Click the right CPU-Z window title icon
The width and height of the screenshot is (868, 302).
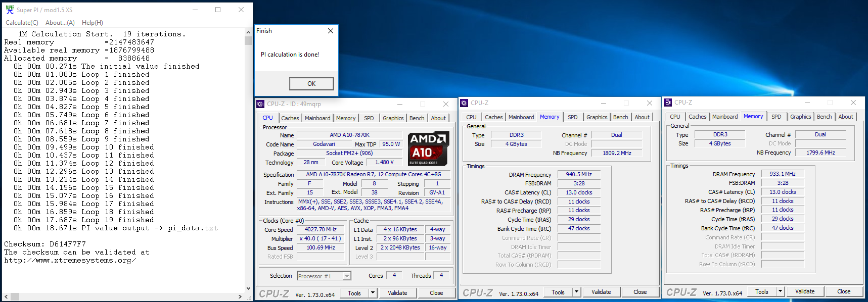coord(668,103)
